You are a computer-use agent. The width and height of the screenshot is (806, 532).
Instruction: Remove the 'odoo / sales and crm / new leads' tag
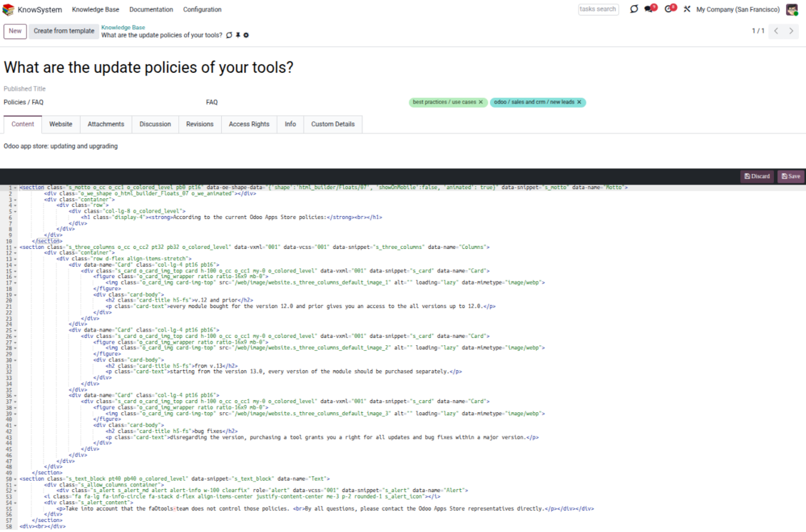pos(579,103)
